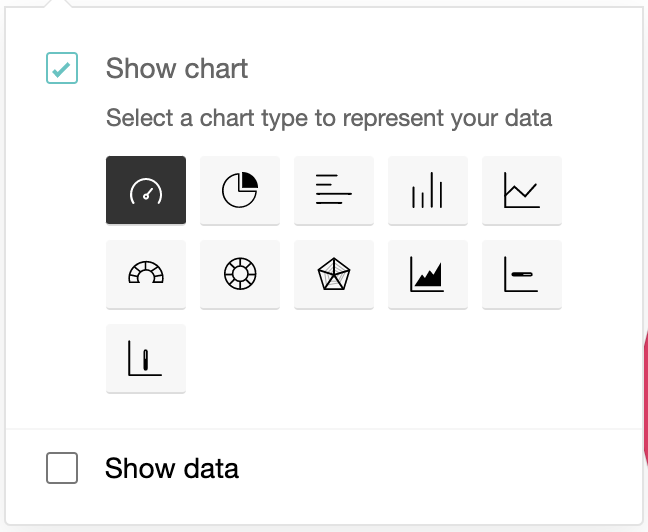Choose the filled area chart icon

(428, 274)
